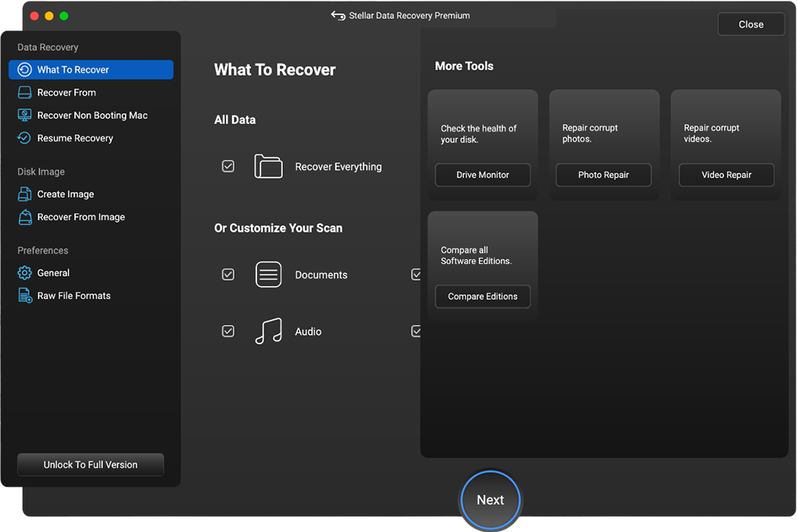
Task: Toggle the Audio checkbox
Action: (x=228, y=331)
